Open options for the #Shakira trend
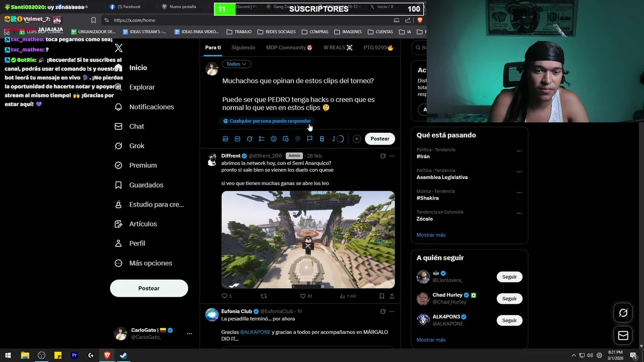 pos(519,192)
